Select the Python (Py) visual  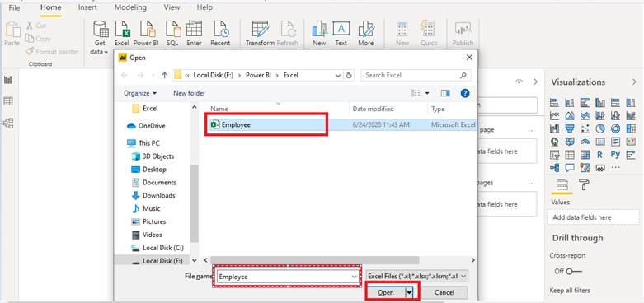point(615,155)
